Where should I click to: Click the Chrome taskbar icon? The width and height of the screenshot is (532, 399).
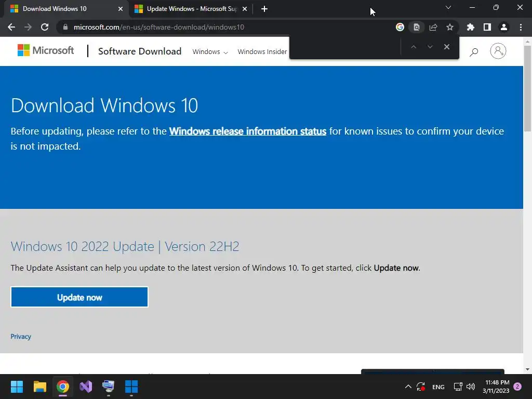tap(63, 387)
